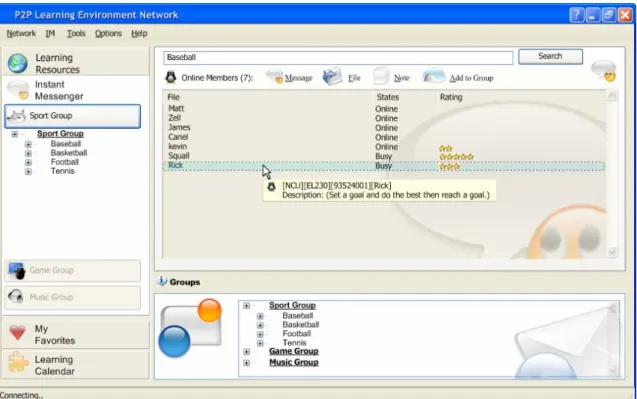Click member list scrollbar up arrow

coord(612,96)
